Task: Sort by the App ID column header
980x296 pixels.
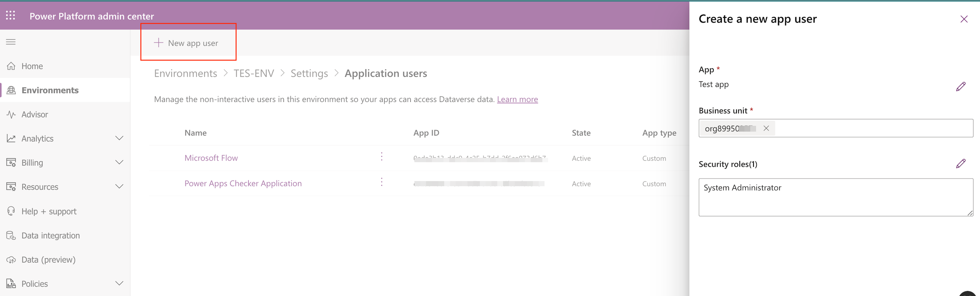Action: coord(426,133)
